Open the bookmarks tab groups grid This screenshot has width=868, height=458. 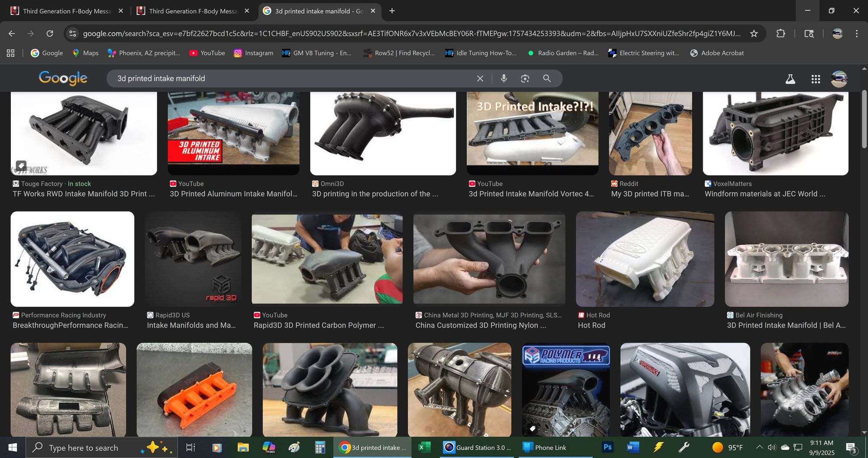tap(11, 53)
